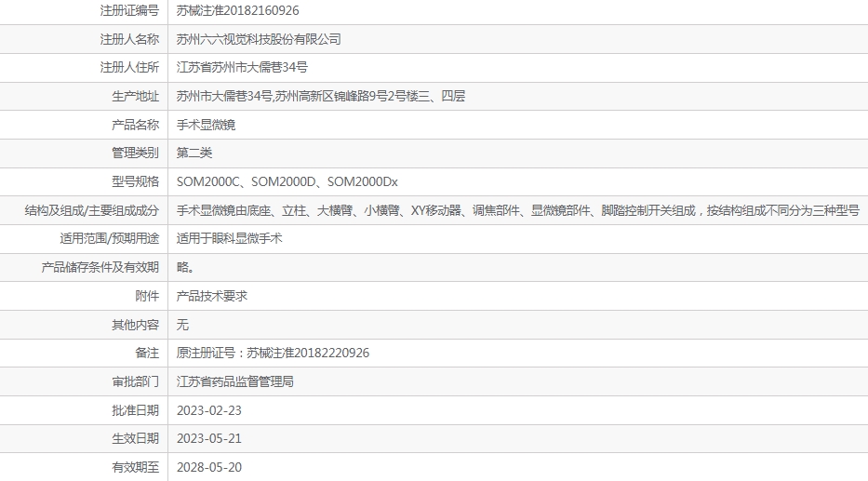Click the 产品名称 label
The width and height of the screenshot is (868, 481).
pyautogui.click(x=136, y=125)
